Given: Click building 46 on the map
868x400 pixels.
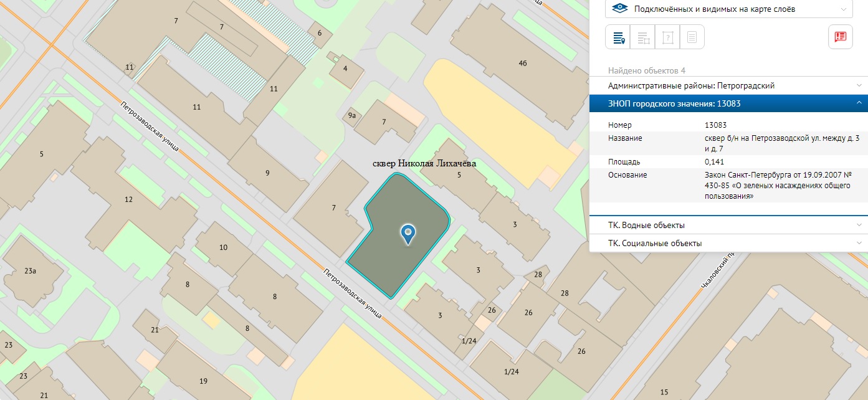Looking at the screenshot, I should [522, 63].
